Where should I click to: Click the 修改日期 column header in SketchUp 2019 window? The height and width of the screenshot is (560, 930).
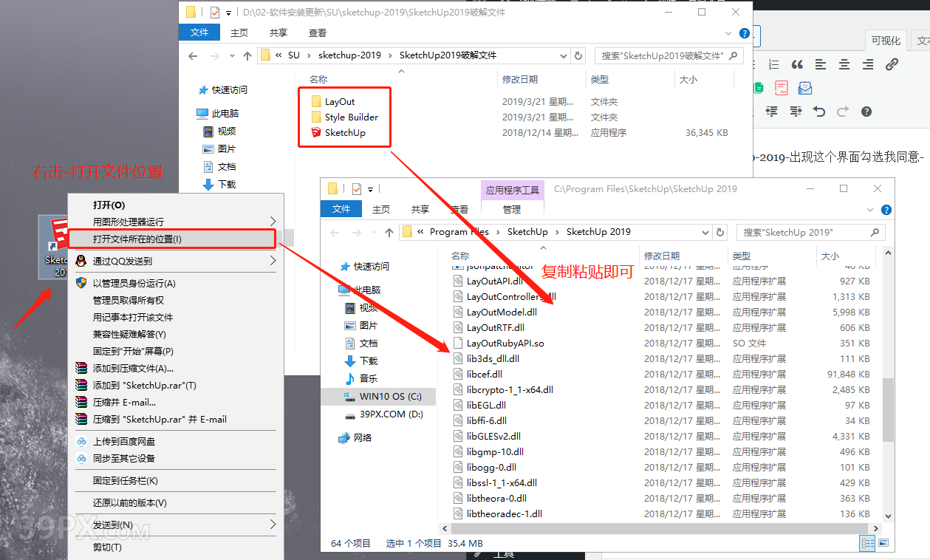coord(660,256)
